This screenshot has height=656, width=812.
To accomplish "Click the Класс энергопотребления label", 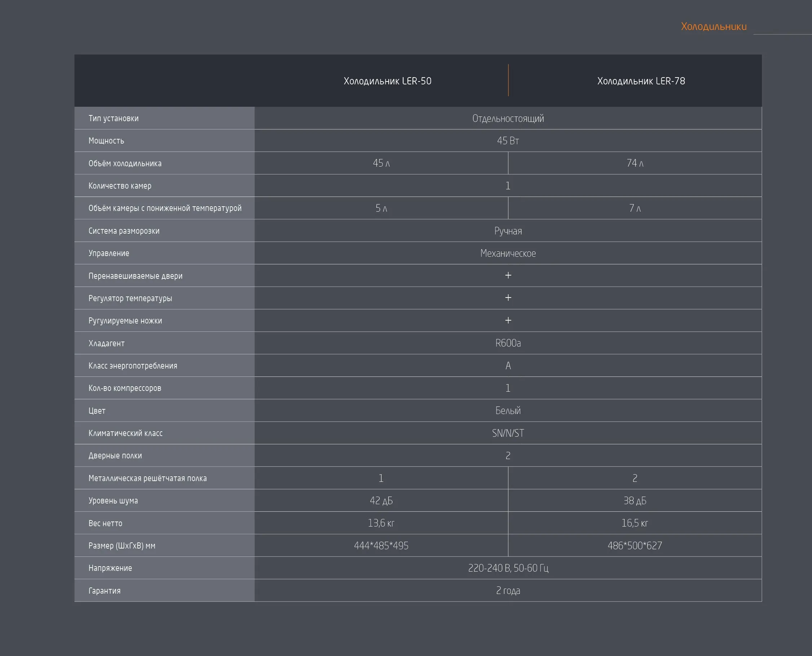I will [x=133, y=366].
